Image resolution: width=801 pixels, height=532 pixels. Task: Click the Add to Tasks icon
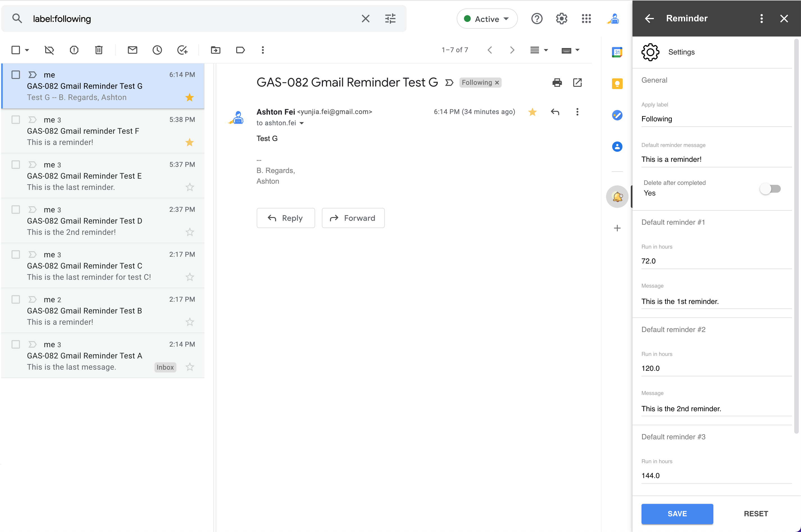(182, 50)
